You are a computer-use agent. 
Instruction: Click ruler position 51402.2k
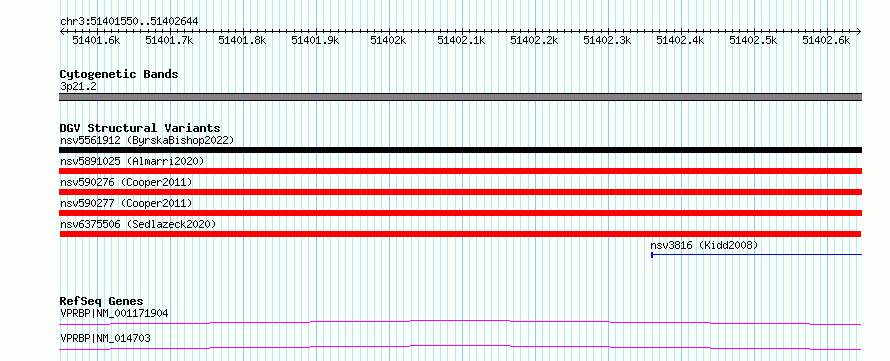[535, 40]
